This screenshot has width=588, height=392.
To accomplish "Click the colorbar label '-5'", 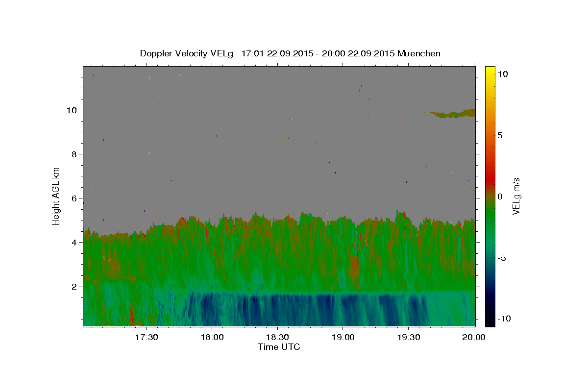I will pyautogui.click(x=502, y=258).
